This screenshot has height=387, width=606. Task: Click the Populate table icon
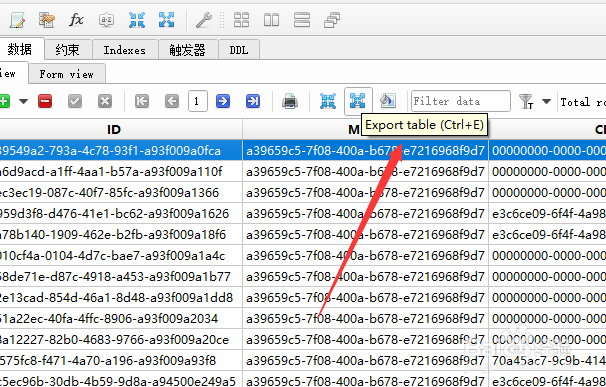pyautogui.click(x=388, y=101)
